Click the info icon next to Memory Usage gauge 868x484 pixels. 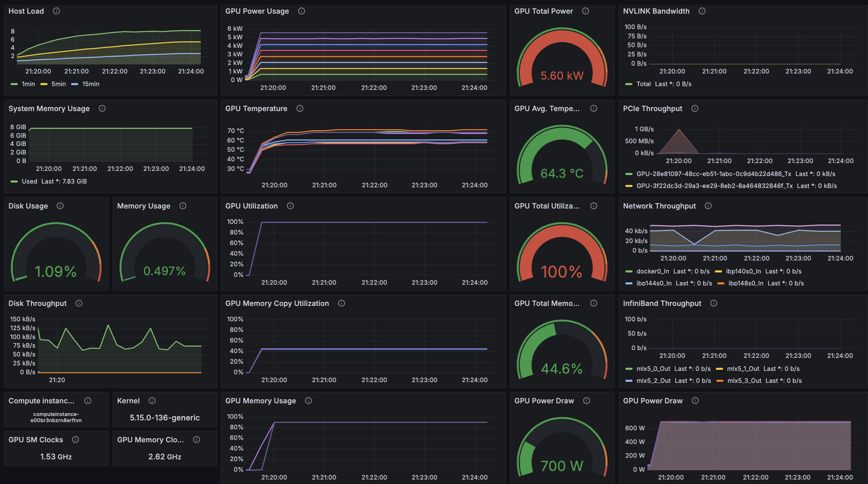click(x=183, y=206)
